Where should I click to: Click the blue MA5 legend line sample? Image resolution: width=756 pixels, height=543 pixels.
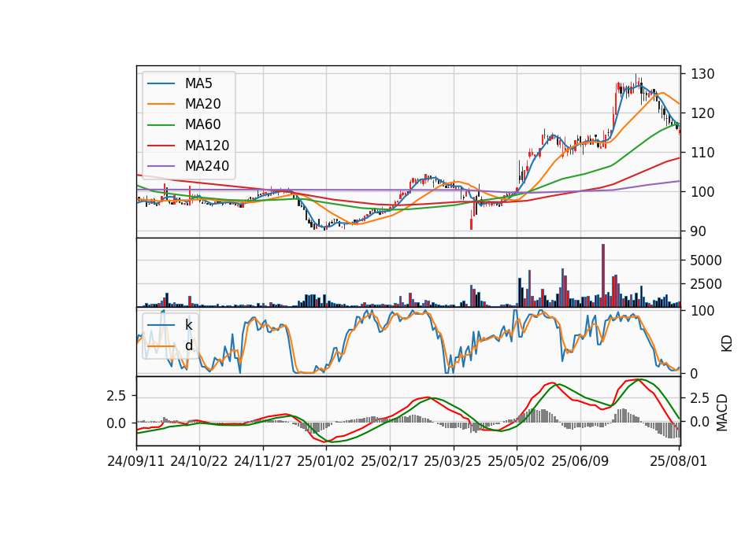pyautogui.click(x=161, y=83)
